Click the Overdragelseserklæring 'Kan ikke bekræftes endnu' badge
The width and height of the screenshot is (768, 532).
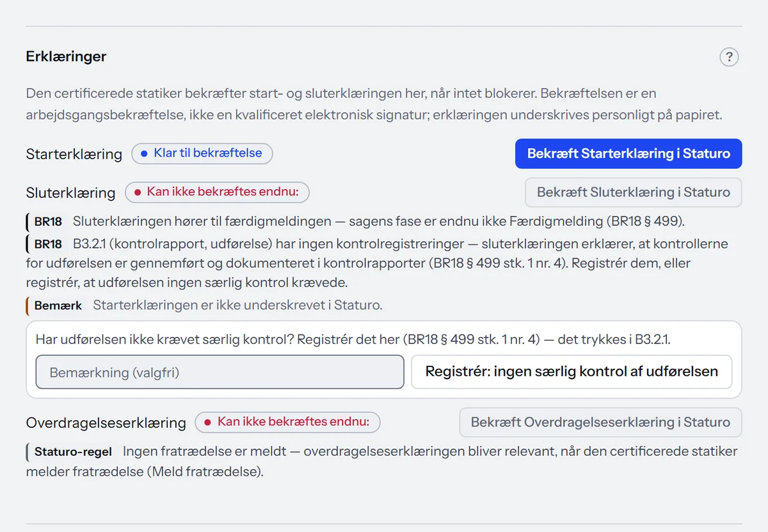coord(287,422)
